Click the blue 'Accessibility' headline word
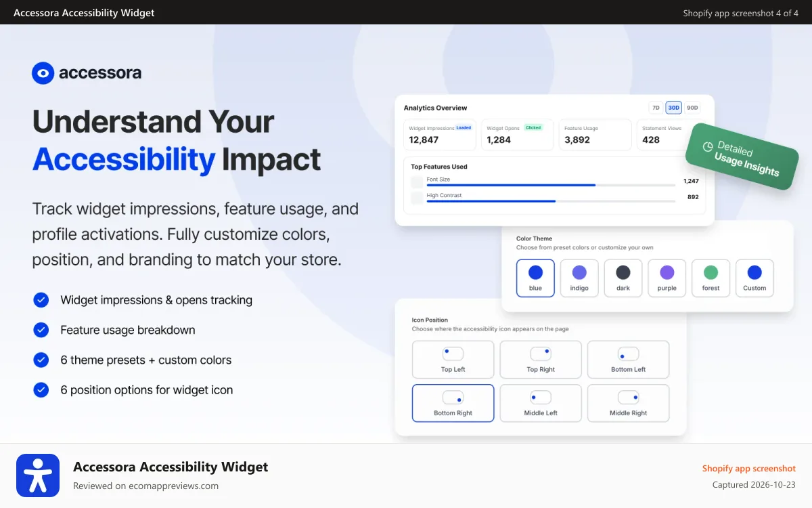 124,160
